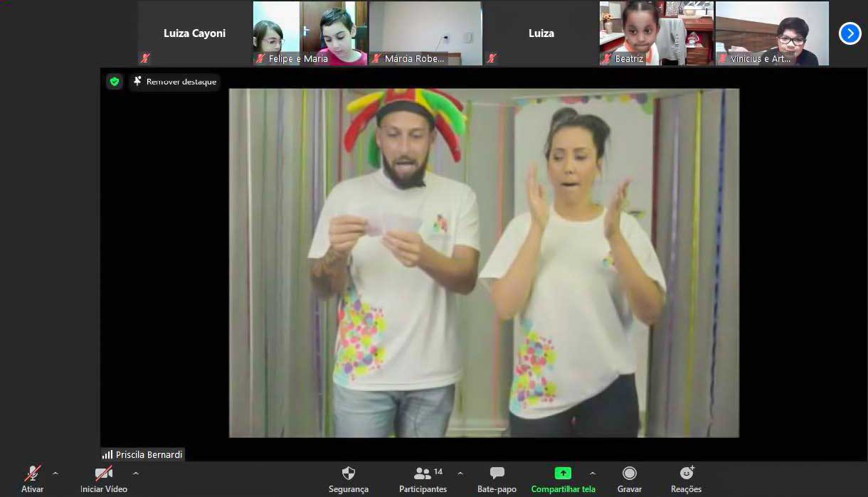This screenshot has height=497, width=868.
Task: Open the Reações emoji menu
Action: [686, 479]
